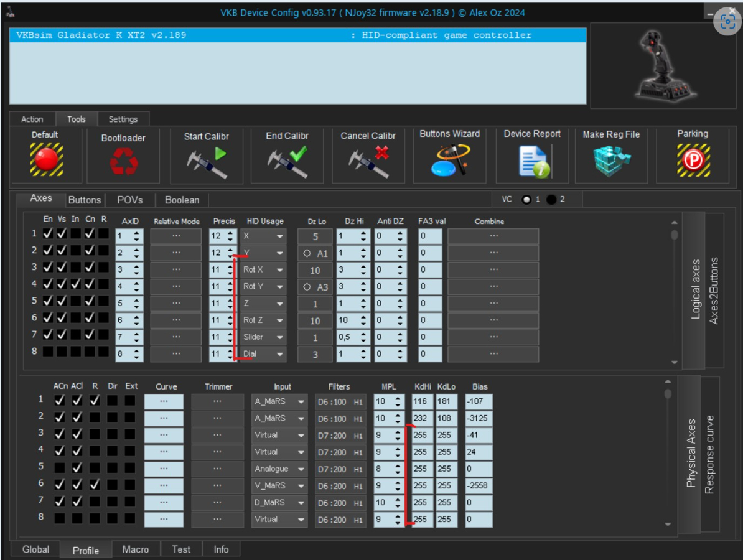This screenshot has width=743, height=560.
Task: Open Curve button for physical axis 1
Action: pos(164,402)
